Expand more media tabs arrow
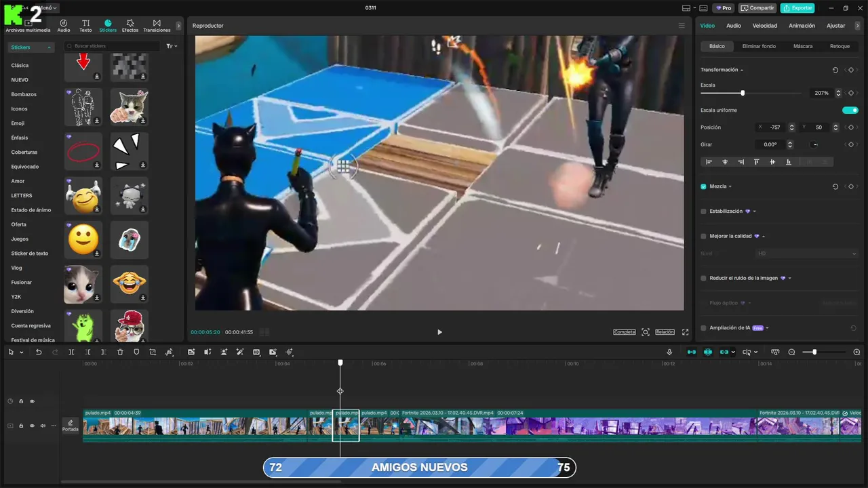The width and height of the screenshot is (868, 488). (x=178, y=26)
